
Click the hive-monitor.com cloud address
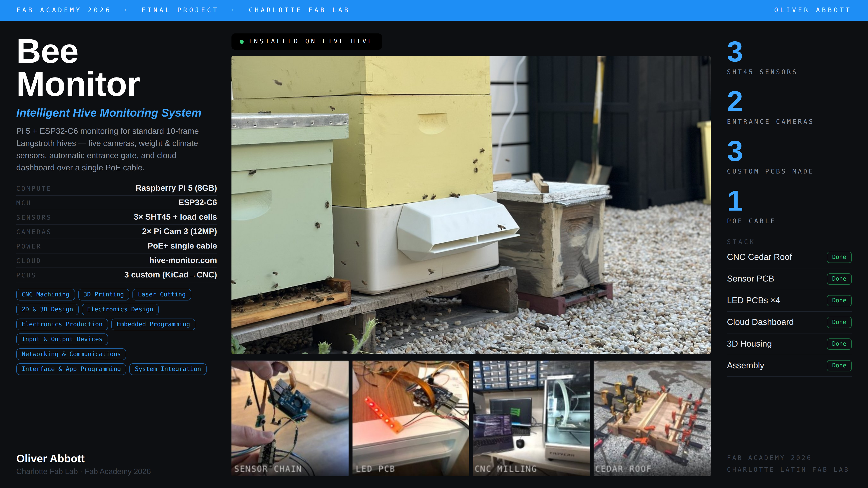pyautogui.click(x=183, y=260)
